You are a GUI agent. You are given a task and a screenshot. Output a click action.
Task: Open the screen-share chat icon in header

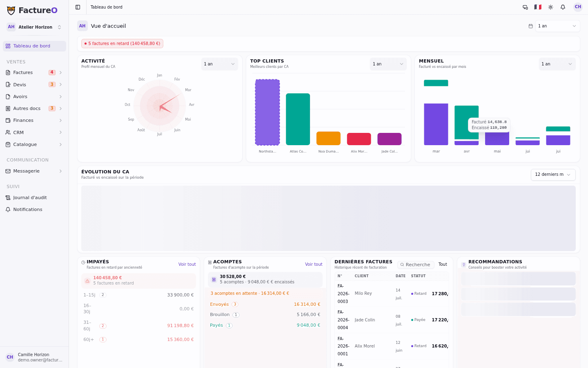(525, 7)
